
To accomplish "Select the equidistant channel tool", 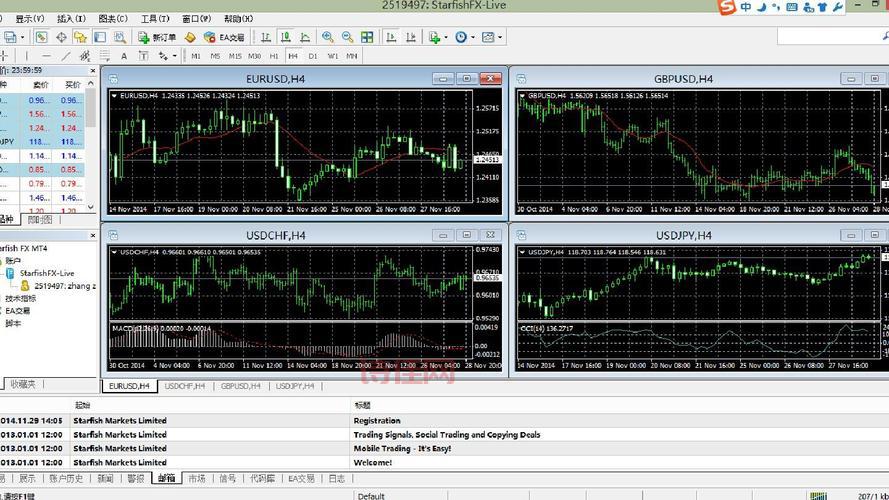I will [x=85, y=56].
